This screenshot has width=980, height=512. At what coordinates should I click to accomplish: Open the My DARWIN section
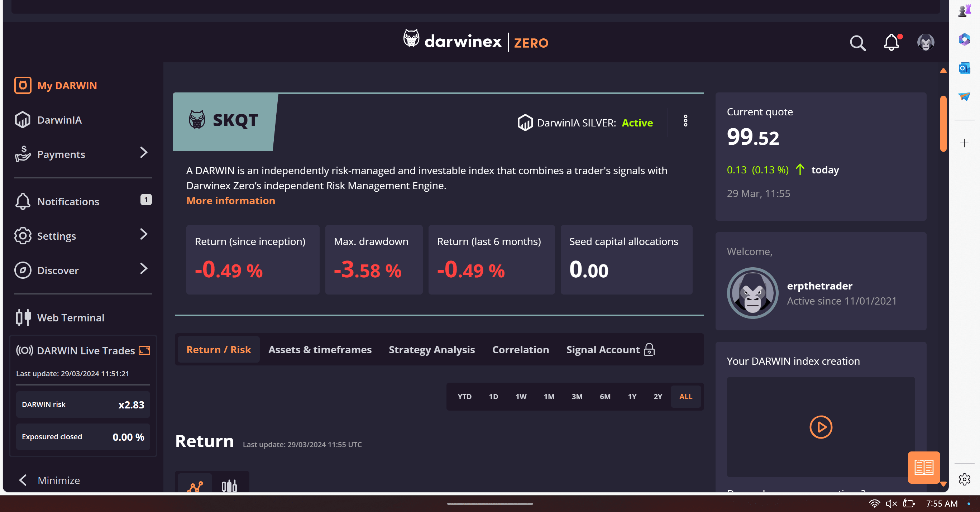point(67,85)
